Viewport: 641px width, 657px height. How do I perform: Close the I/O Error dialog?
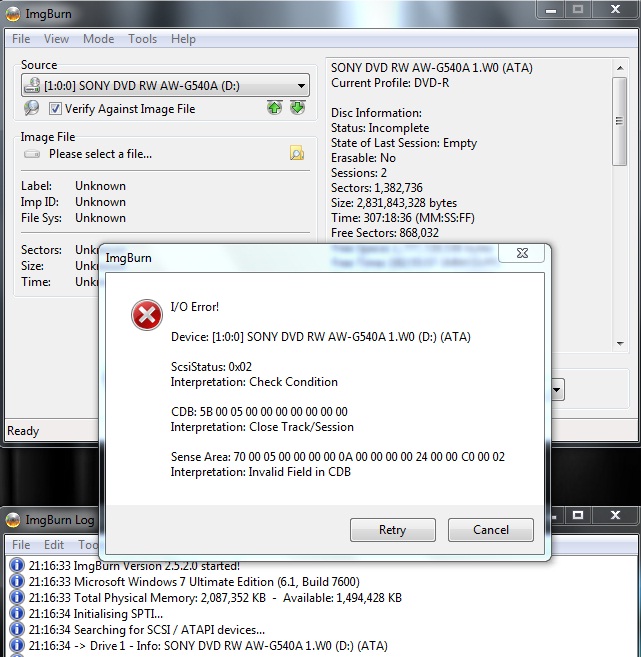[x=522, y=253]
